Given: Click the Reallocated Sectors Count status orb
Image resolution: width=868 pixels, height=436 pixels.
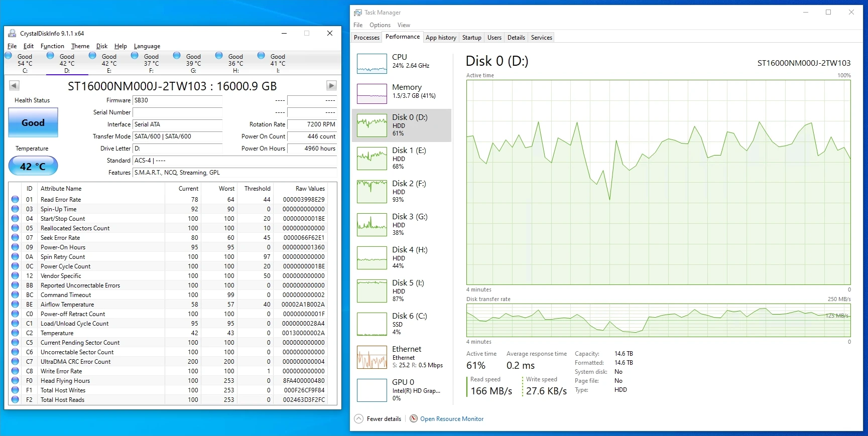Looking at the screenshot, I should pyautogui.click(x=15, y=228).
